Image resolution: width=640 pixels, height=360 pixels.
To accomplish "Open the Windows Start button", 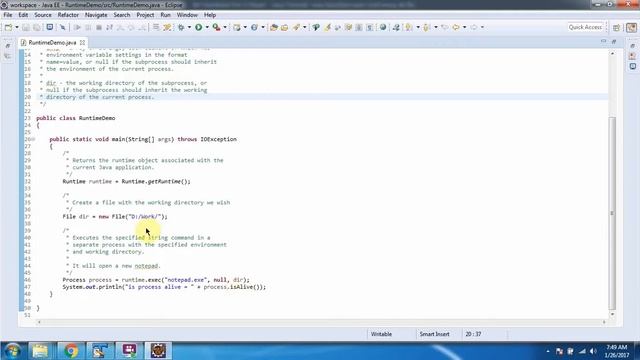I will coord(12,351).
